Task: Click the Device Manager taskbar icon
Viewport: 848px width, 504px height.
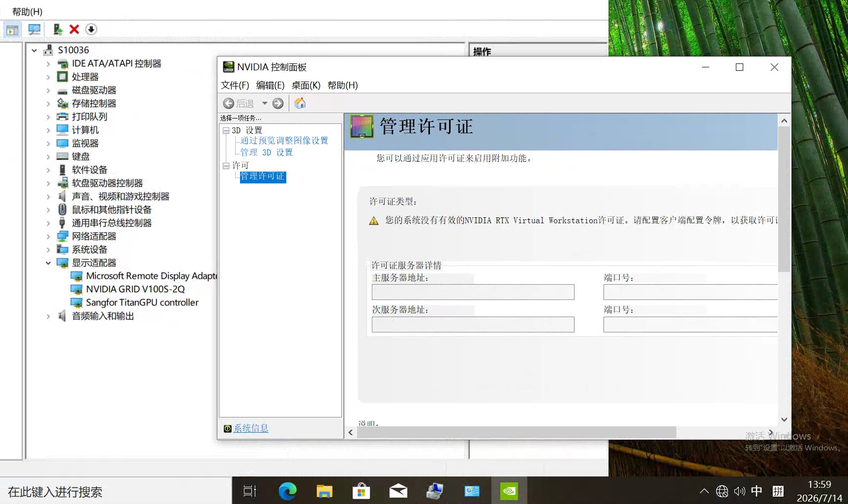Action: [435, 491]
